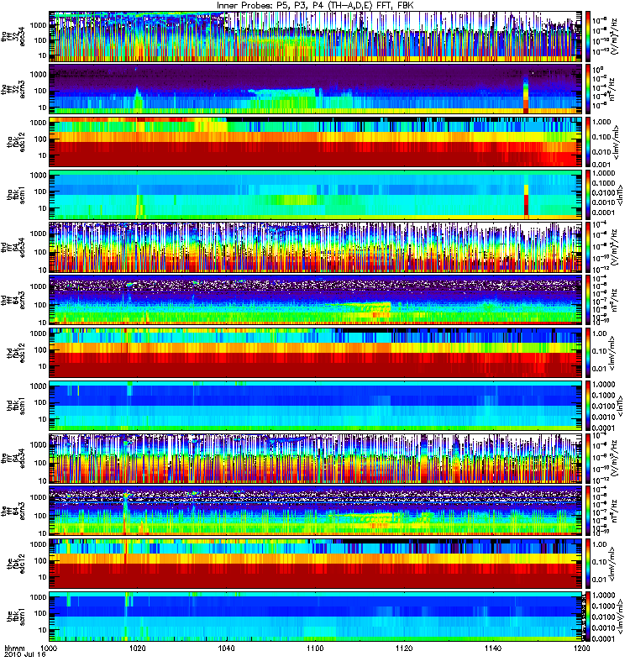Click the color bar beside the fbk scm1 panel
Viewport: 630px width, 672px height.
tap(587, 617)
